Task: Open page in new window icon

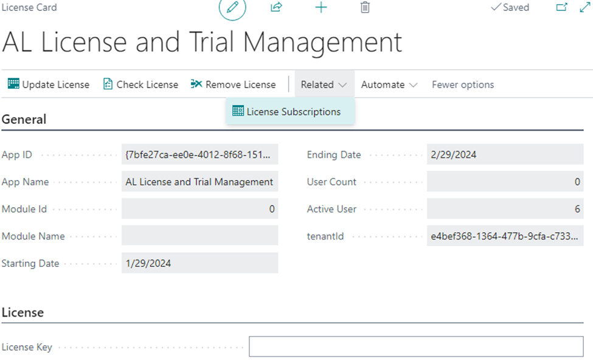Action: 561,7
